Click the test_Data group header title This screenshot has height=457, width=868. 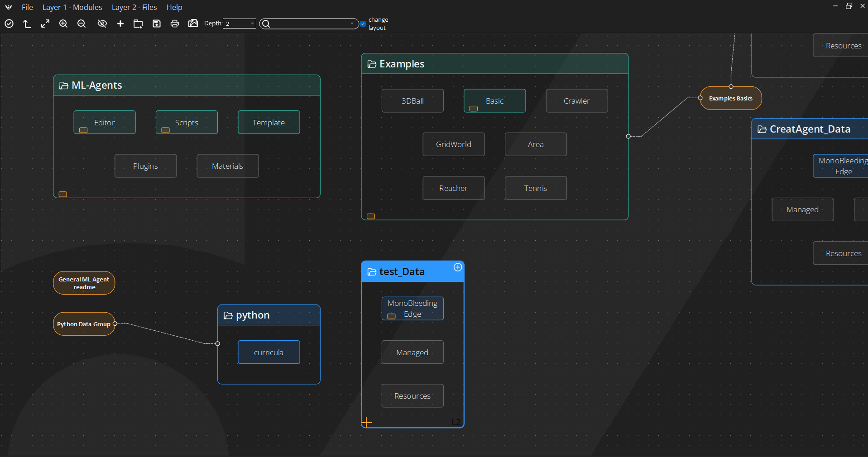pyautogui.click(x=402, y=272)
